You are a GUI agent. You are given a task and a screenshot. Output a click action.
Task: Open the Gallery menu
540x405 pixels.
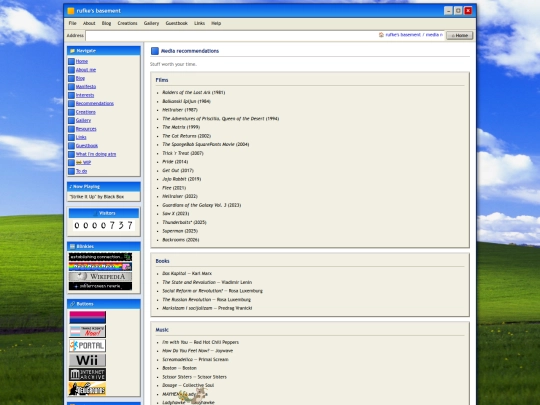(151, 23)
